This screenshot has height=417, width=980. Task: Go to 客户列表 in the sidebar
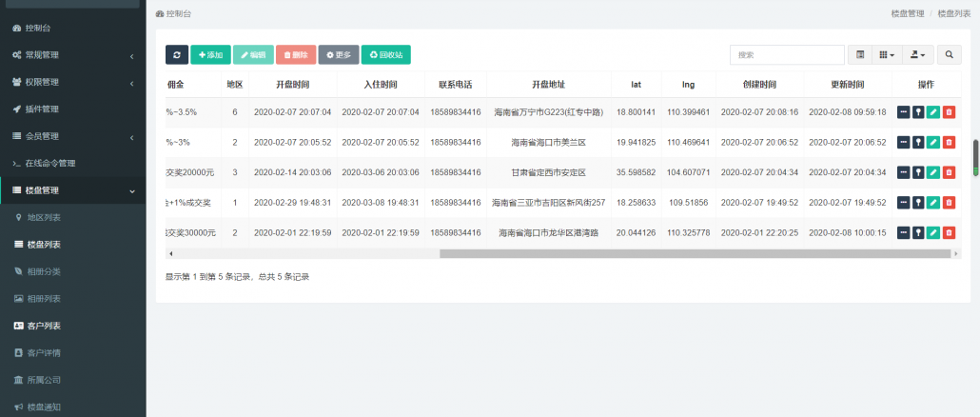coord(44,326)
